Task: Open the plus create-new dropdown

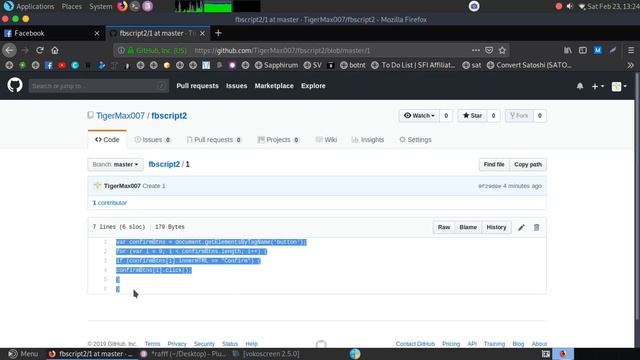Action: (598, 86)
